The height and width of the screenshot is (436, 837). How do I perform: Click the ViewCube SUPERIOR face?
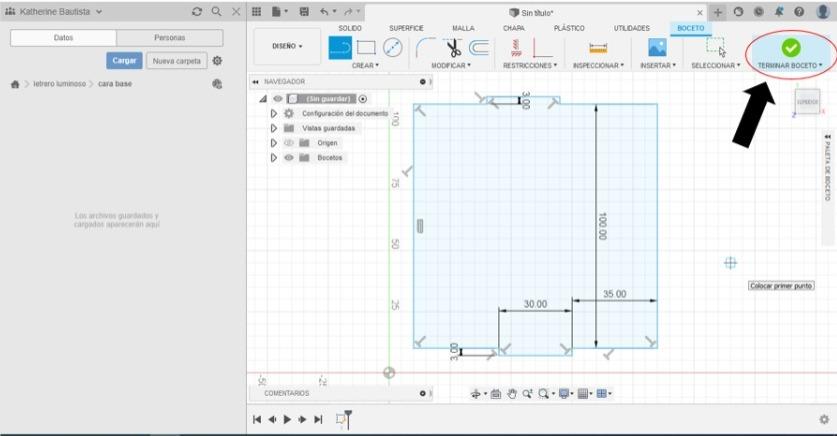point(807,102)
